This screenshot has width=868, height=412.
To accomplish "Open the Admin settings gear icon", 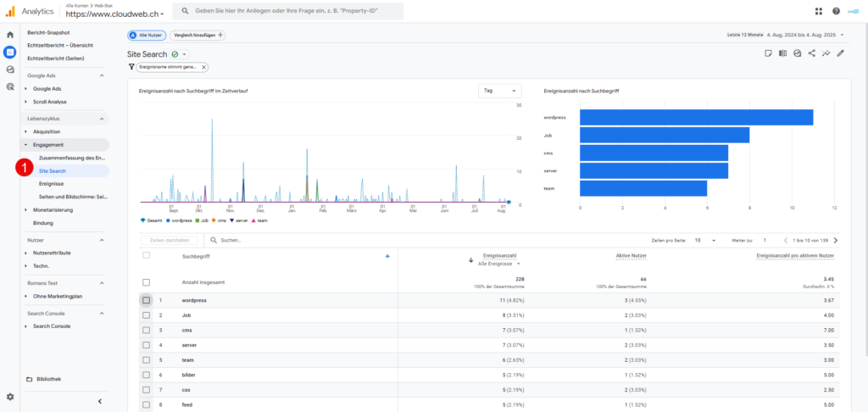I will 10,396.
